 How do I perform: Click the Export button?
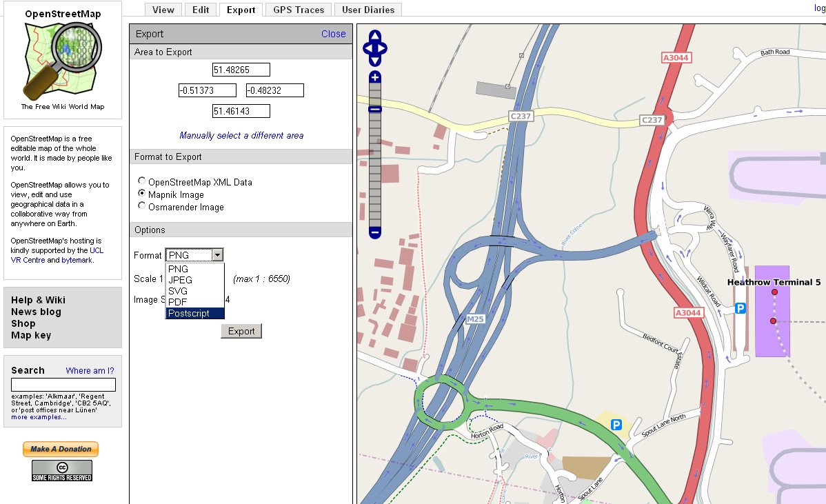tap(241, 331)
